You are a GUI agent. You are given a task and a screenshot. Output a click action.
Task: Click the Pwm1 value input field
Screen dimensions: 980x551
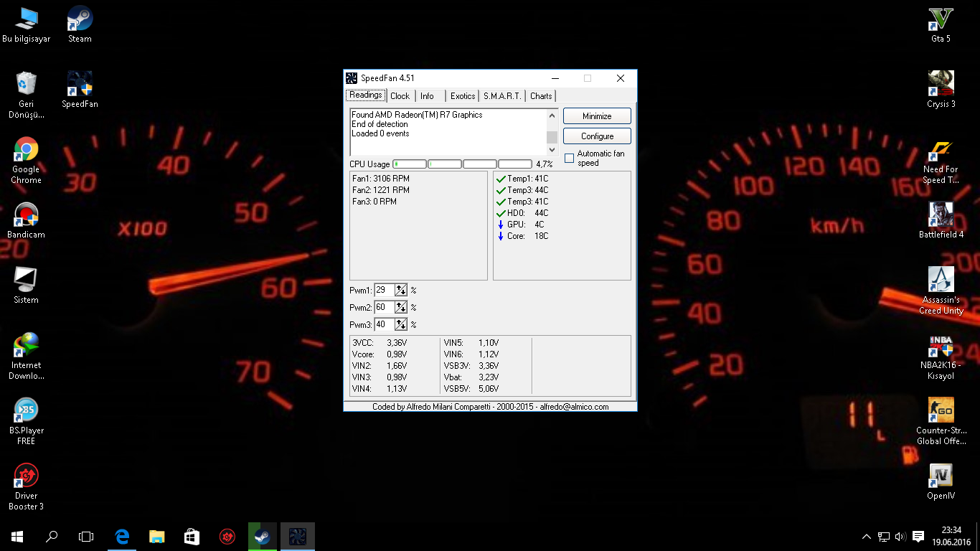tap(384, 290)
